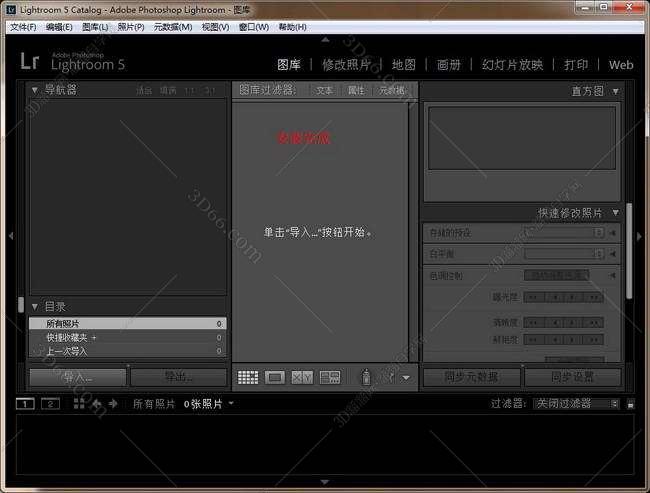Open the 编辑(E) menu
This screenshot has width=650, height=493.
59,27
